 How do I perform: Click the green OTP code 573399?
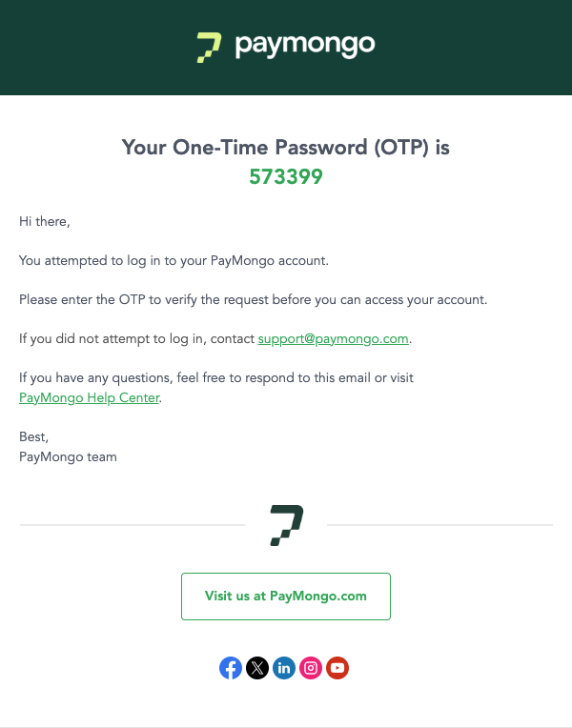pos(286,176)
